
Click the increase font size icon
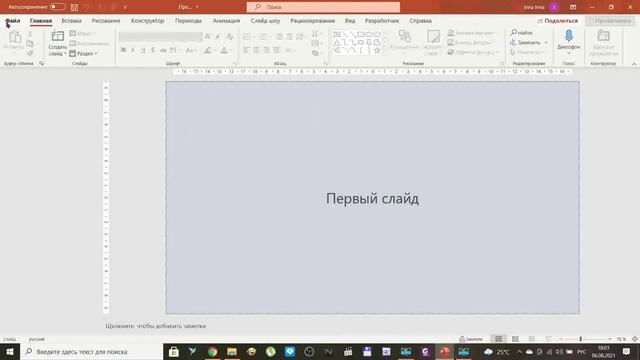[208, 37]
